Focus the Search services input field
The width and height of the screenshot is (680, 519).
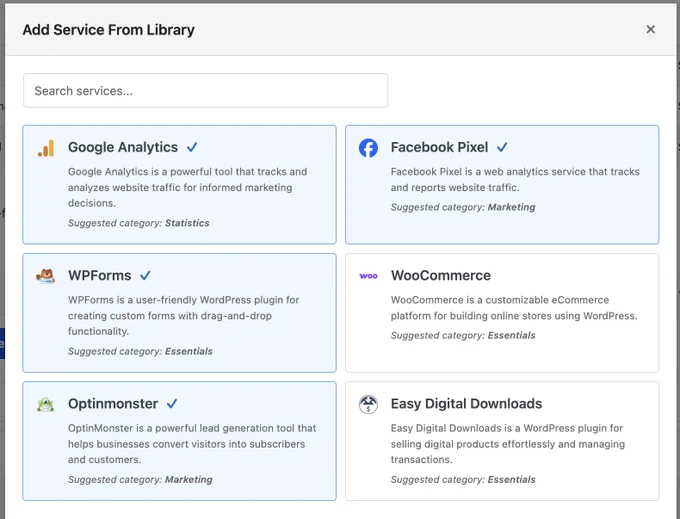(x=205, y=90)
